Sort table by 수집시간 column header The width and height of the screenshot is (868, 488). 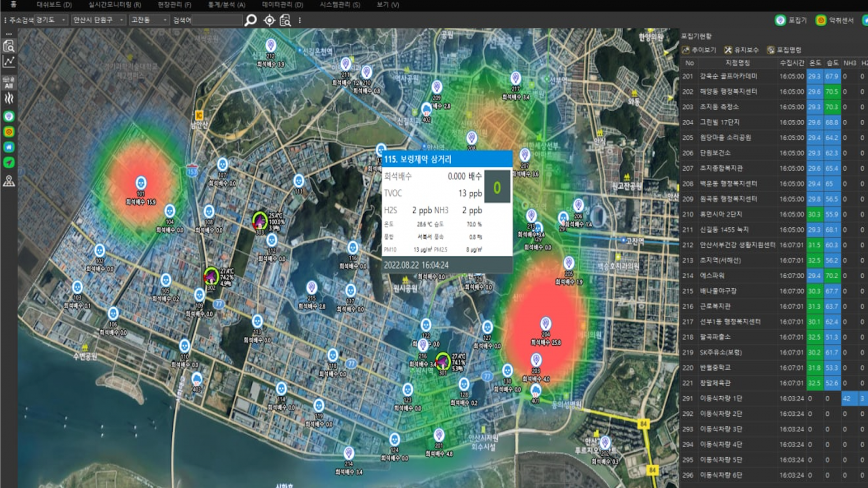coord(792,63)
